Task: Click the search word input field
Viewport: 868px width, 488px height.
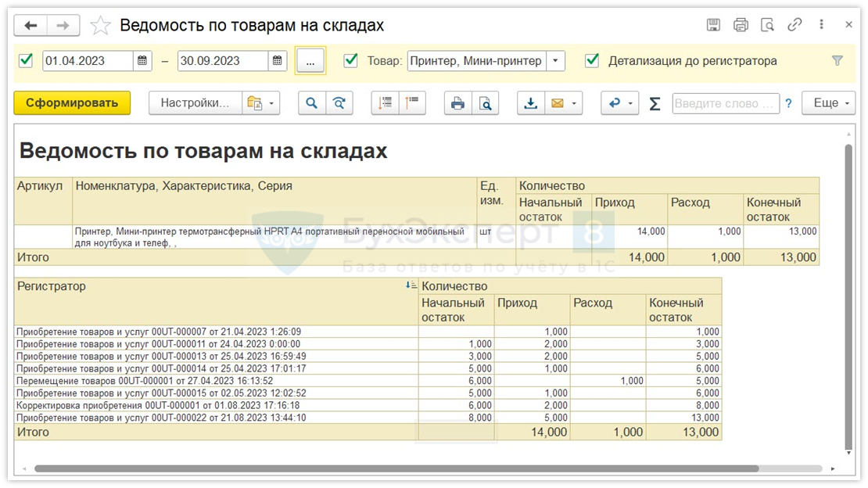Action: (725, 103)
